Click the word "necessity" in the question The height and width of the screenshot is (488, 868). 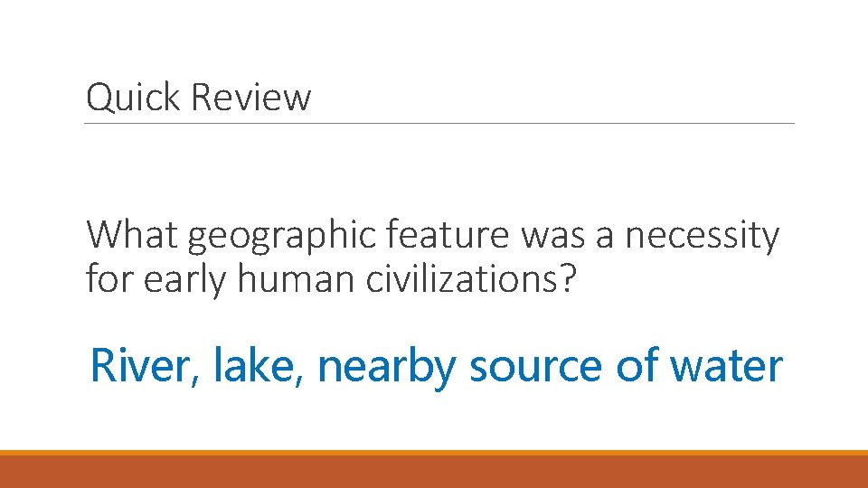point(702,237)
